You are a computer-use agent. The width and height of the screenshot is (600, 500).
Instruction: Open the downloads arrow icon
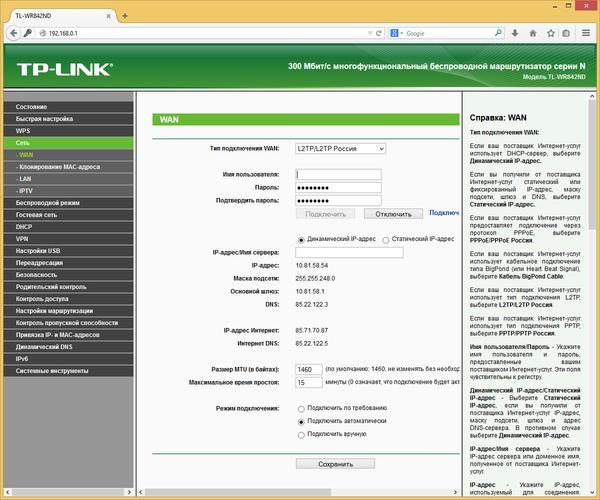(515, 33)
